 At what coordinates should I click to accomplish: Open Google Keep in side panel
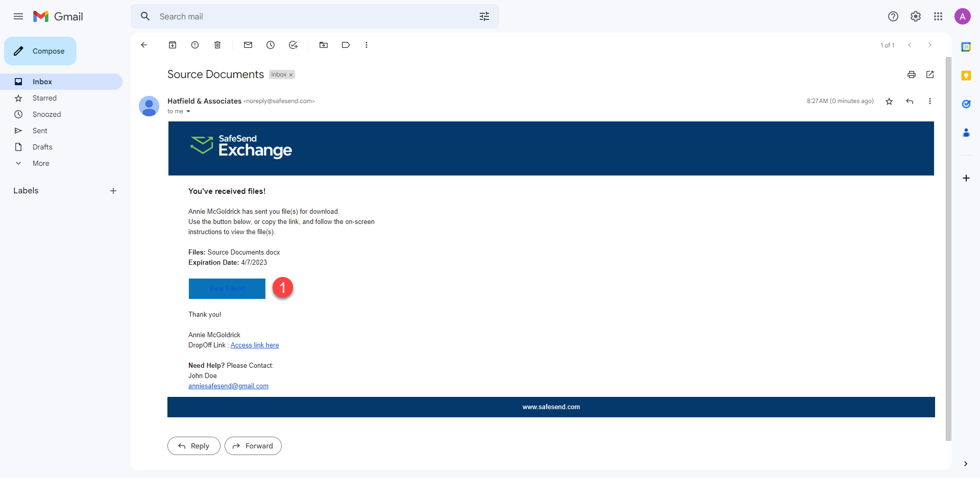click(966, 75)
